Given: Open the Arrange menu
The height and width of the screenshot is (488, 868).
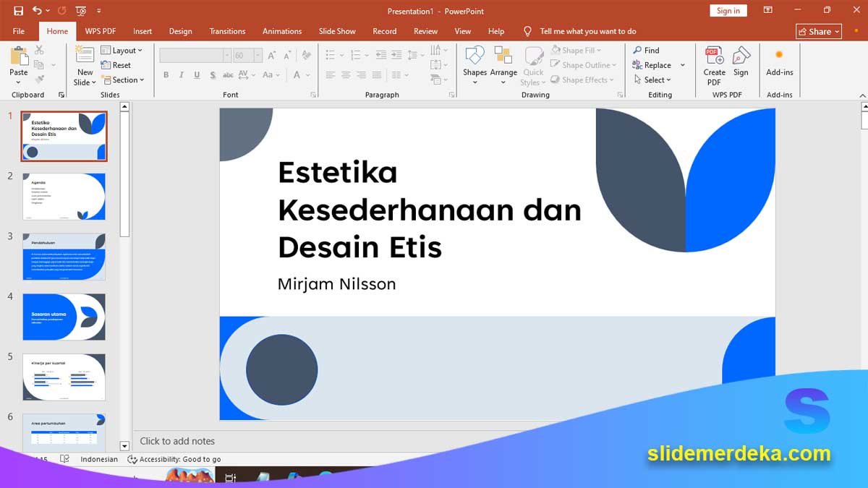Looking at the screenshot, I should click(503, 65).
